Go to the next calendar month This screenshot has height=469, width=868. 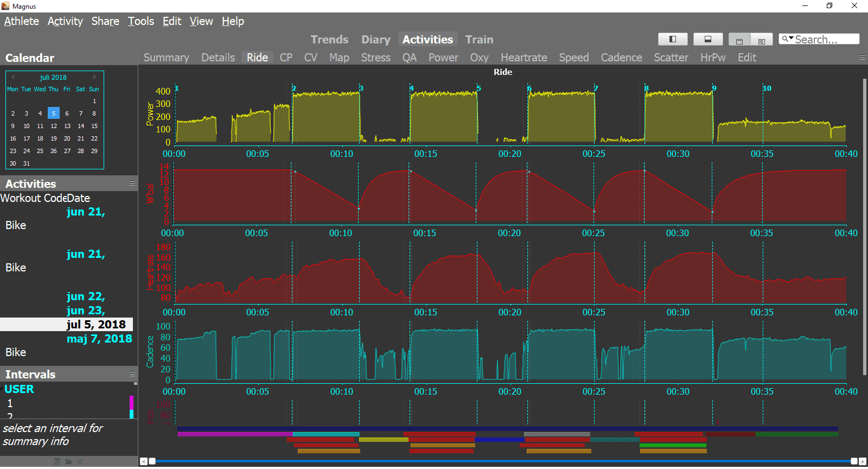[x=94, y=77]
